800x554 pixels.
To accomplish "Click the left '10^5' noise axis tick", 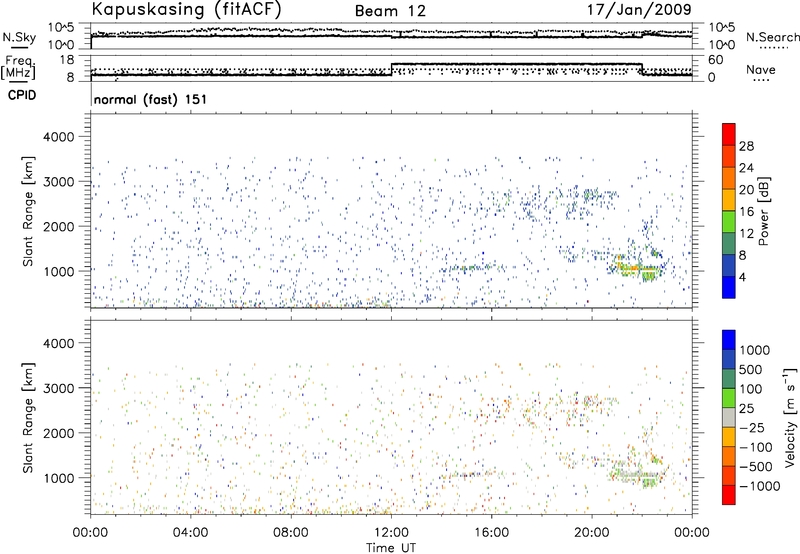I will (61, 27).
